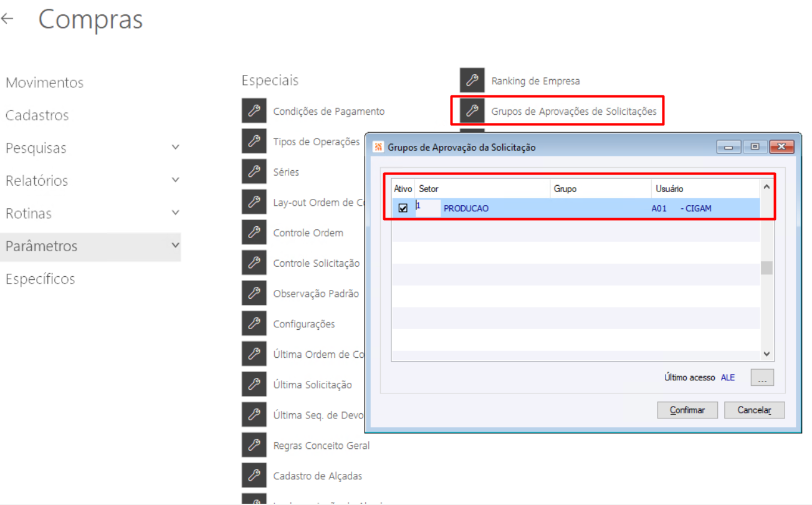Screen dimensions: 812x505
Task: Open Última Seq. de Devo wrench icon
Action: (254, 415)
